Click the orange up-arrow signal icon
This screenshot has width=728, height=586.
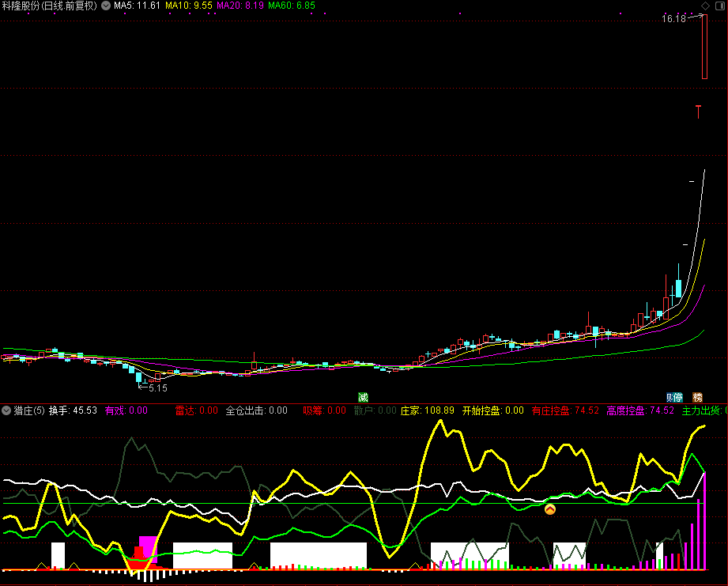(549, 509)
